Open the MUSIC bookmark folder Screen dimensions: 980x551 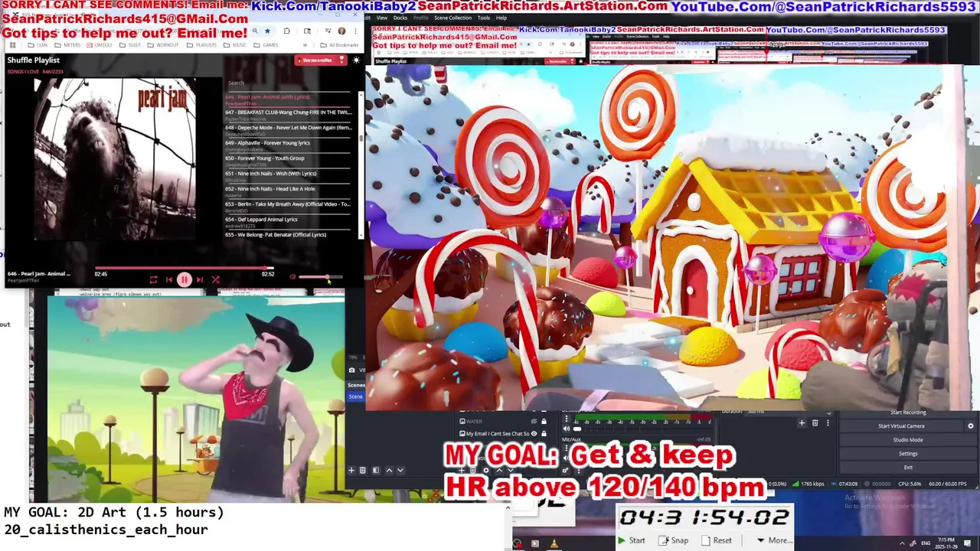point(235,45)
